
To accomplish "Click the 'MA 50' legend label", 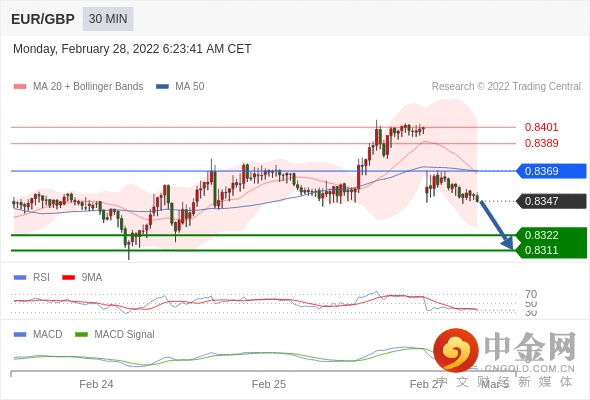I will pyautogui.click(x=190, y=87).
